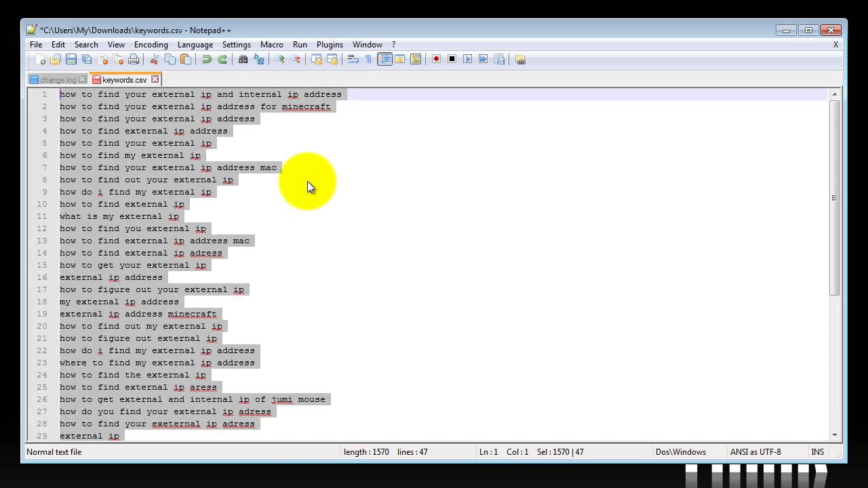868x488 pixels.
Task: Click the last toolbar icon after macros
Action: click(x=520, y=60)
